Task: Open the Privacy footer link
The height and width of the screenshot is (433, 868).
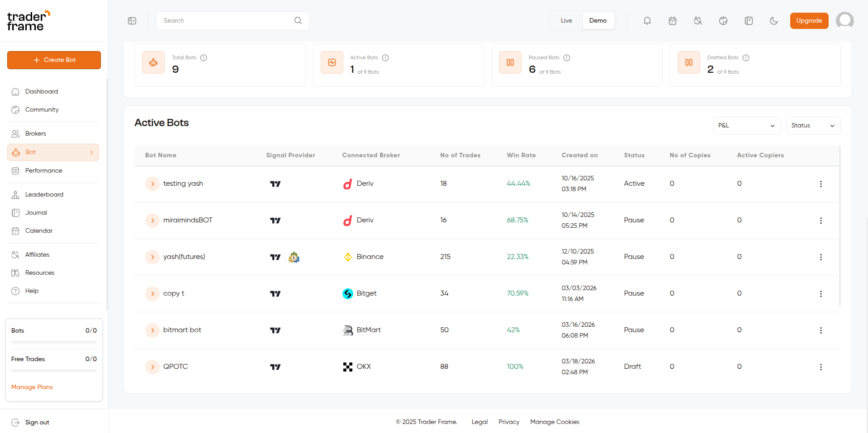Action: [x=509, y=422]
